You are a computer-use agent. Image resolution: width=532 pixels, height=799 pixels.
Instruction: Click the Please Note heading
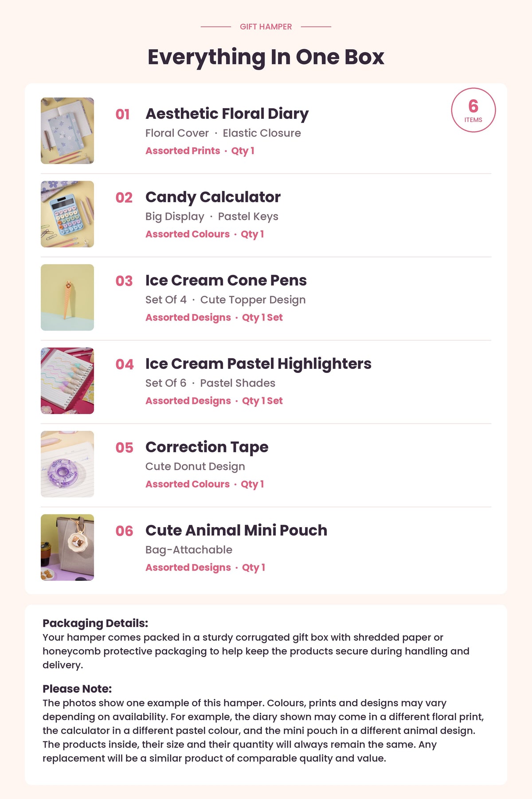tap(77, 689)
